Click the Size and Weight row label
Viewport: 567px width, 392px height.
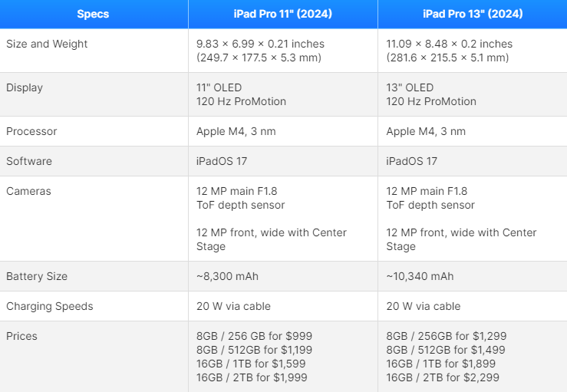[47, 44]
